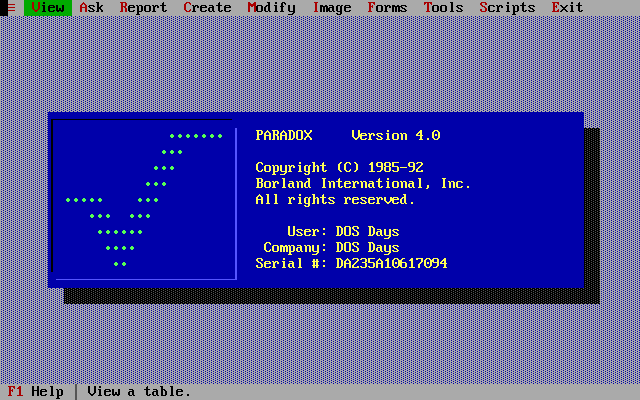Viewport: 640px width, 400px height.
Task: Click the Copyright (C) 1985-92 line
Action: click(340, 167)
